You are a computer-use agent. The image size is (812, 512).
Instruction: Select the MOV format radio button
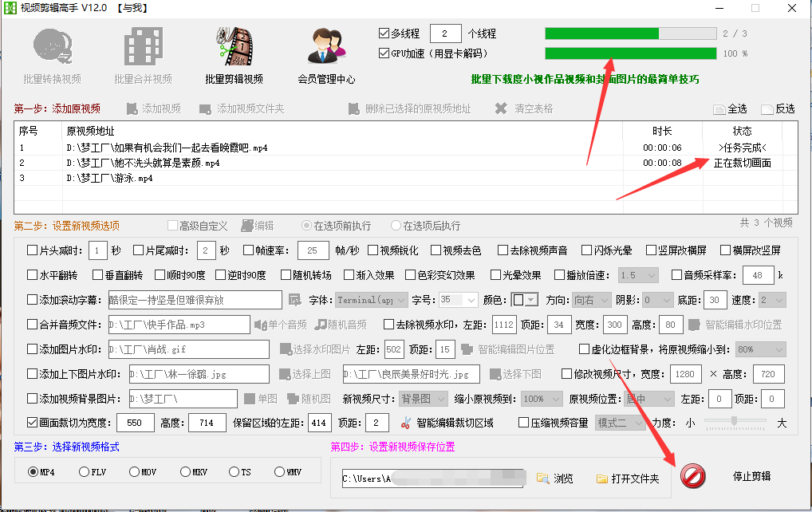coord(135,471)
